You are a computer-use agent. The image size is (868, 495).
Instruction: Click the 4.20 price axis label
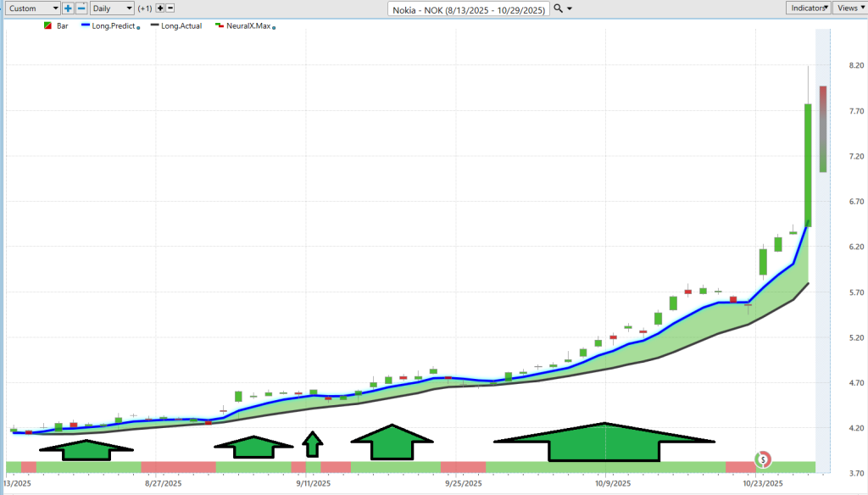[x=856, y=428]
